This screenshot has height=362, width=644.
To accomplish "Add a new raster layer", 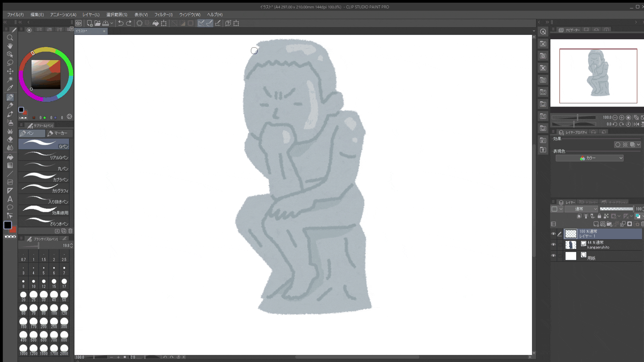I will (596, 224).
